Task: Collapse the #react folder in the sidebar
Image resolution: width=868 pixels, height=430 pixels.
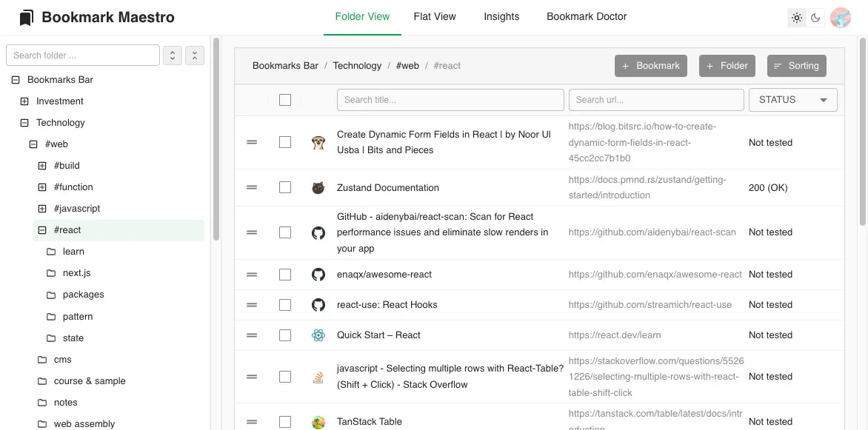Action: [42, 229]
